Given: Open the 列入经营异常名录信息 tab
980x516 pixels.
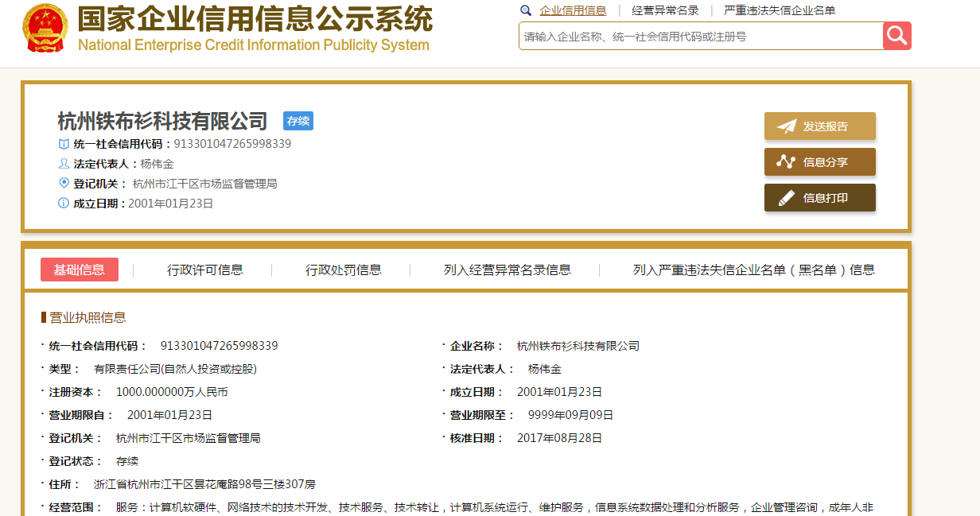Looking at the screenshot, I should 507,270.
